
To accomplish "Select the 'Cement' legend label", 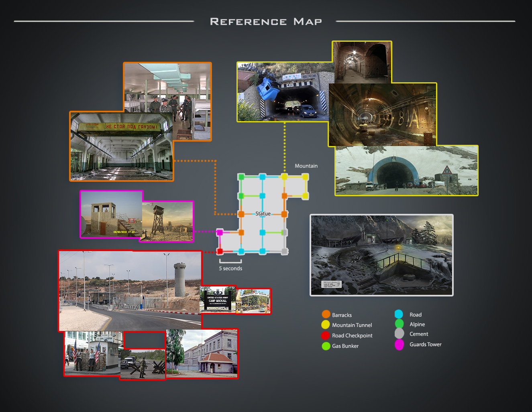I will point(419,334).
